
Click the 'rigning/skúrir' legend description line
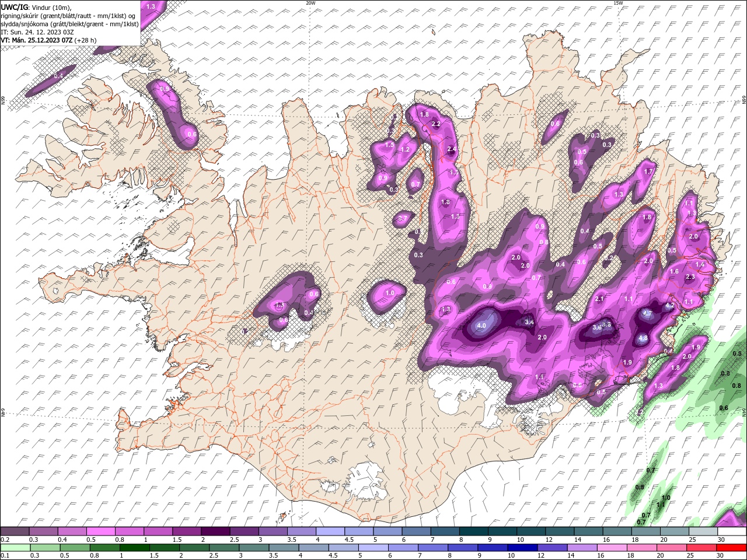[68, 15]
